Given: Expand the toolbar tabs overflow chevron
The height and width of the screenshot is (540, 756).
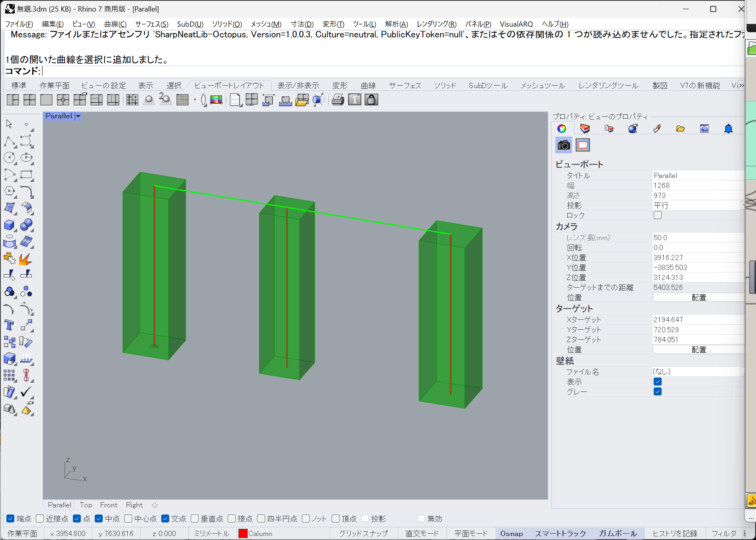Looking at the screenshot, I should pos(741,86).
